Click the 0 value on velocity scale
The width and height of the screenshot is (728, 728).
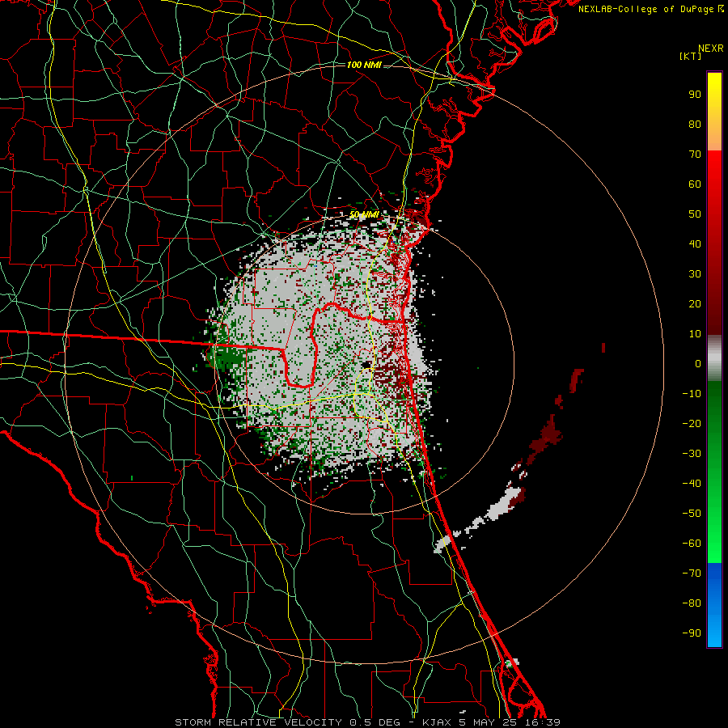698,363
